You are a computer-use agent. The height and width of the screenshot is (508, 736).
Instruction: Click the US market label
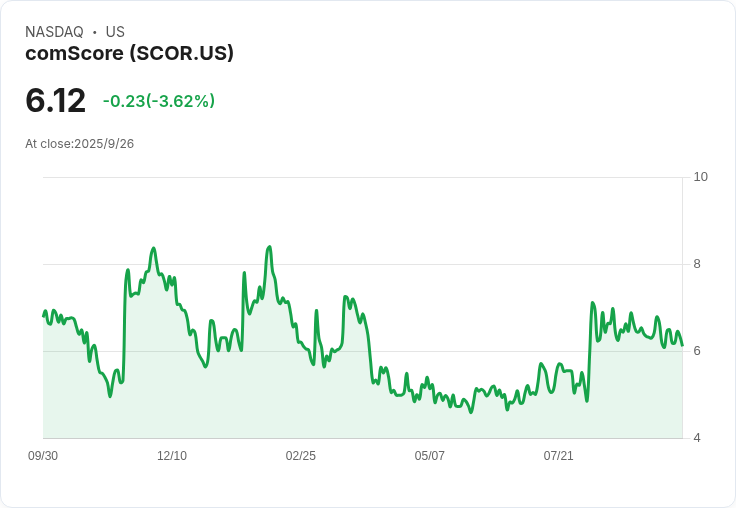[x=115, y=32]
